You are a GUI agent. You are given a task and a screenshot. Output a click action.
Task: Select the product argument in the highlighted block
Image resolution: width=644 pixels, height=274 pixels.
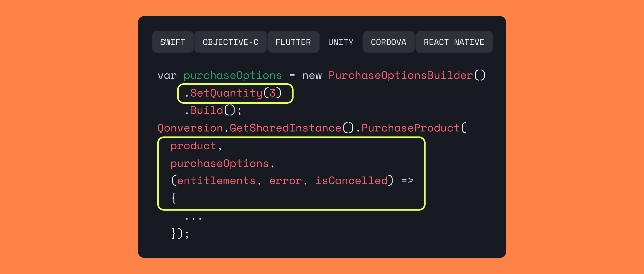click(x=193, y=145)
